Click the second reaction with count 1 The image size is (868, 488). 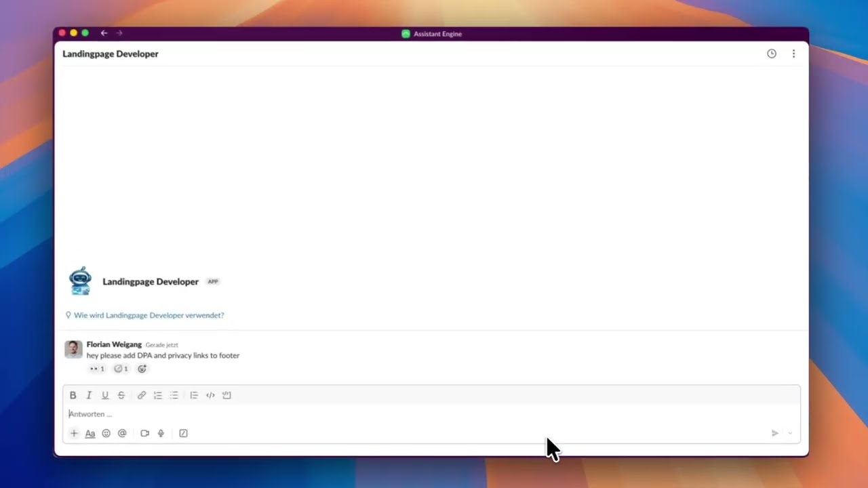pos(121,369)
